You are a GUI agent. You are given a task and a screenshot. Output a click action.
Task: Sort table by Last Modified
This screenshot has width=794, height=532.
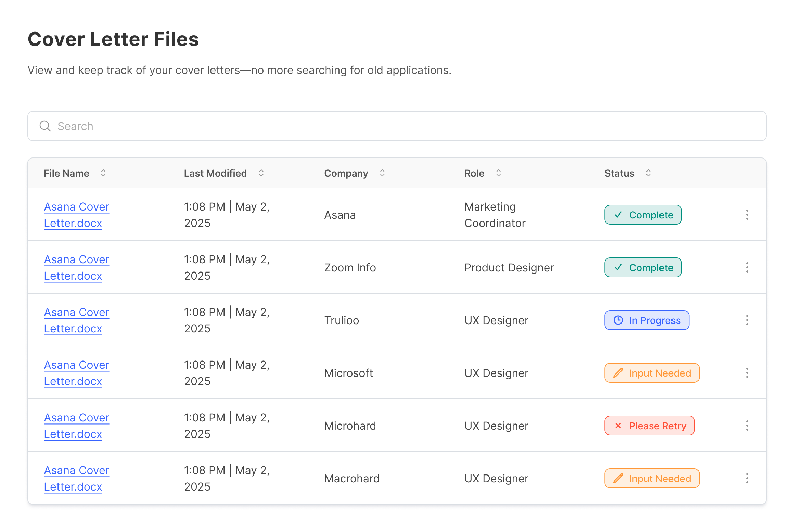(261, 173)
